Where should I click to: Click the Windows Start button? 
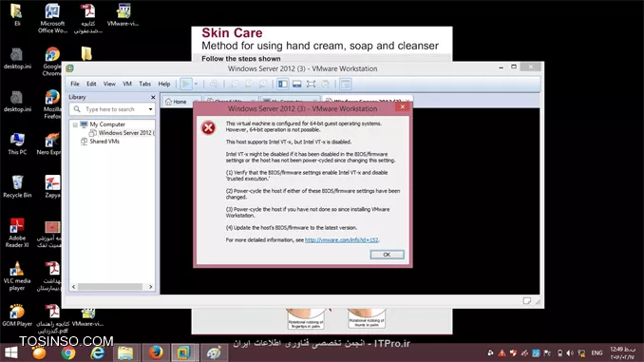click(11, 352)
